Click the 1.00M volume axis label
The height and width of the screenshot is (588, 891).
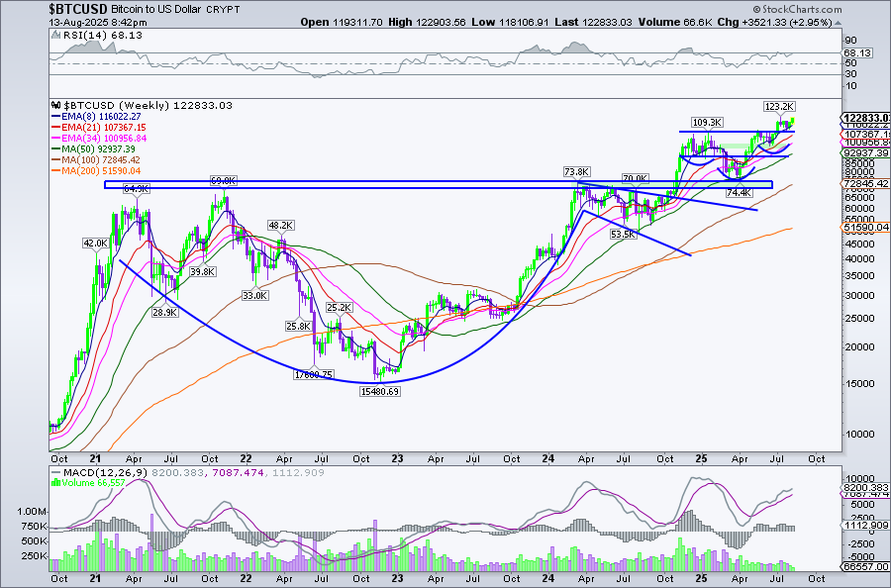tap(32, 512)
